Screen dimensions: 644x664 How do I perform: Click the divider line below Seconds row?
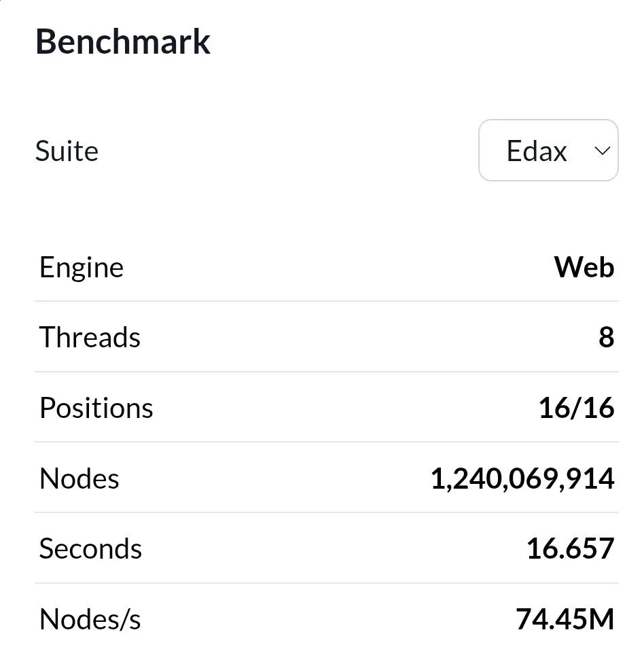pos(327,583)
